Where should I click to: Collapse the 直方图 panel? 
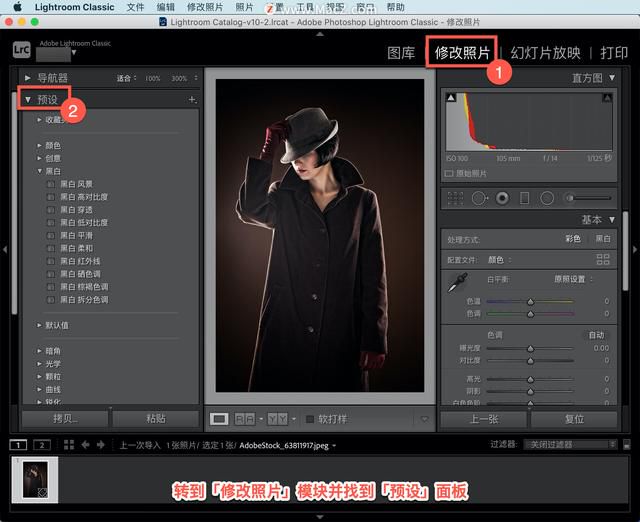point(612,77)
